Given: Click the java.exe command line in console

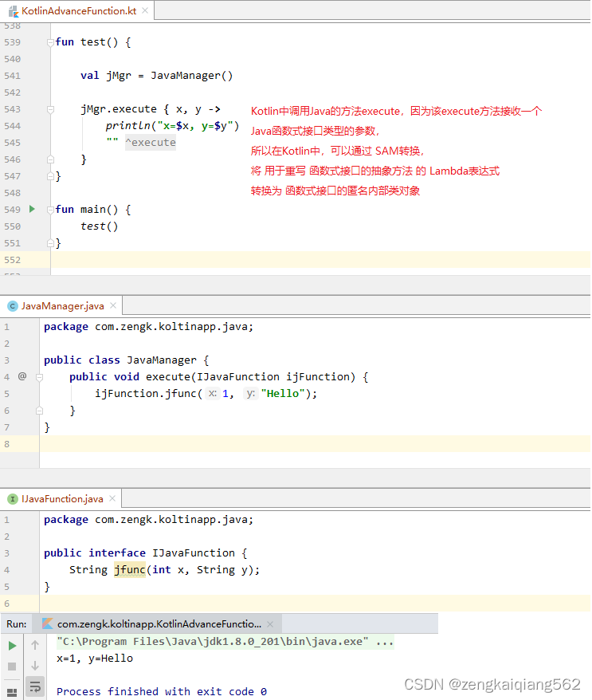Looking at the screenshot, I should pos(225,642).
